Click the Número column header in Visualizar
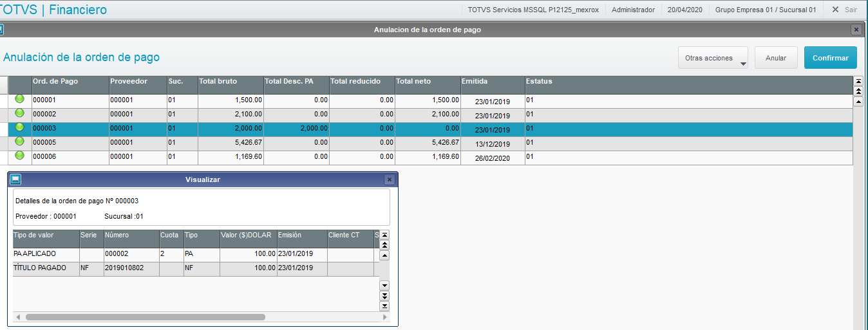Image resolution: width=868 pixels, height=330 pixels. (131, 239)
